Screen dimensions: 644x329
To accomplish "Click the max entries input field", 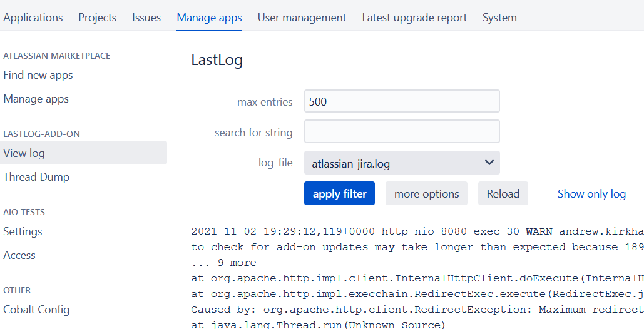I will (x=401, y=101).
